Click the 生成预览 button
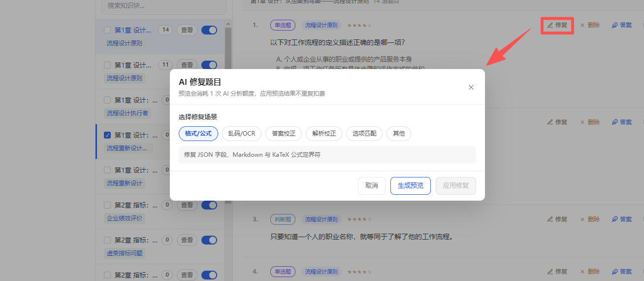644x281 pixels. click(411, 186)
